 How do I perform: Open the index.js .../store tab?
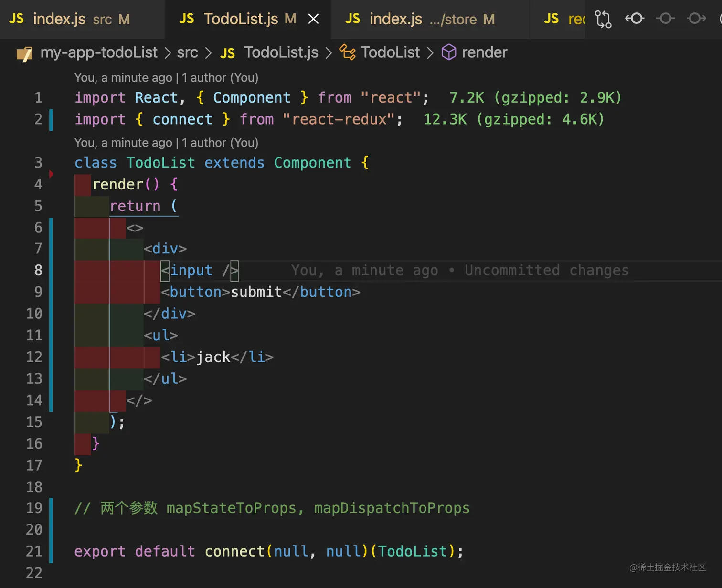pos(430,19)
